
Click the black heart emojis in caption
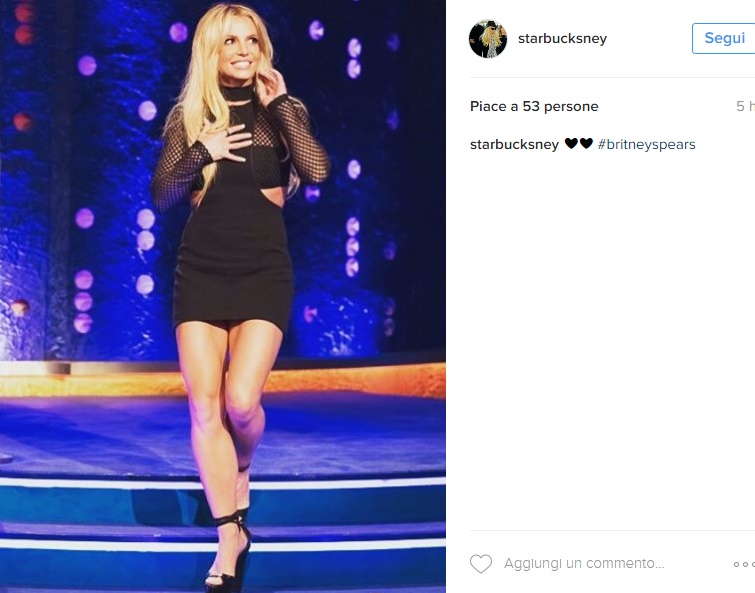(578, 143)
